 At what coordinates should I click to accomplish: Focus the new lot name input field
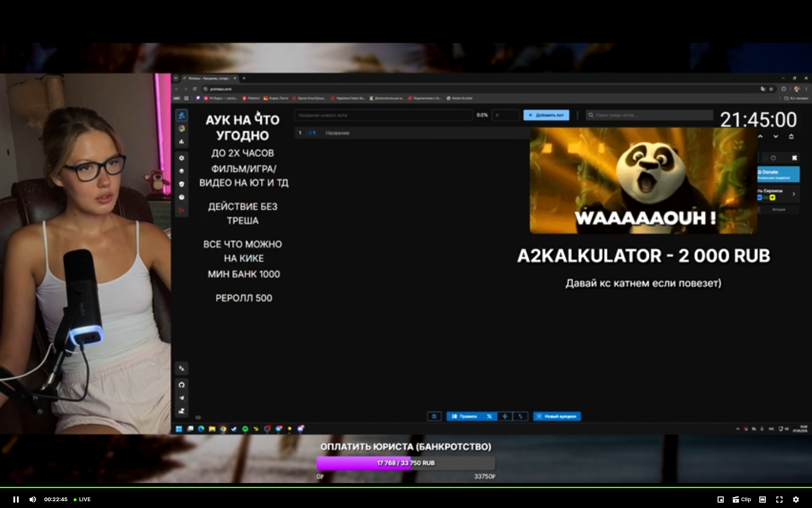coord(384,115)
